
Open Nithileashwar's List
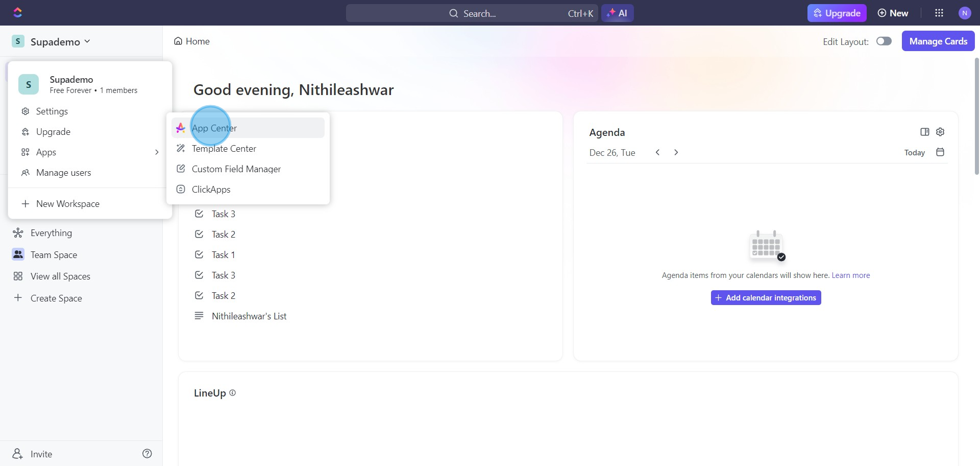click(x=249, y=316)
